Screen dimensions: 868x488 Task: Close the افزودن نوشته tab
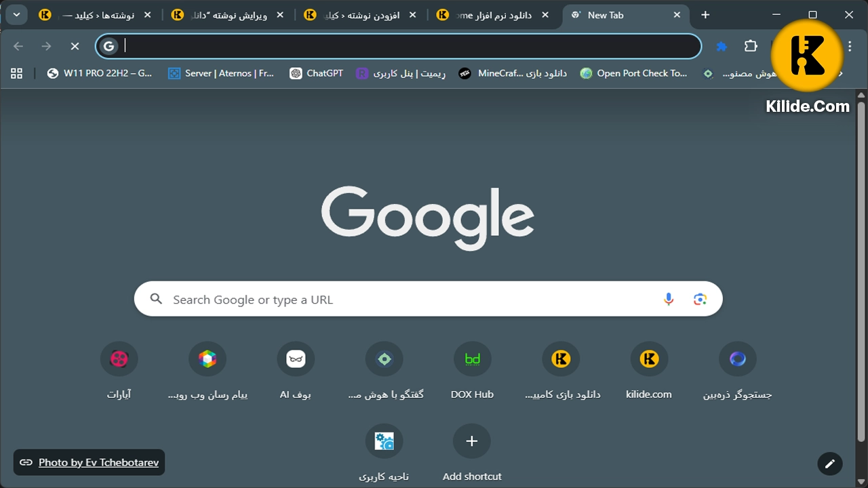[412, 15]
